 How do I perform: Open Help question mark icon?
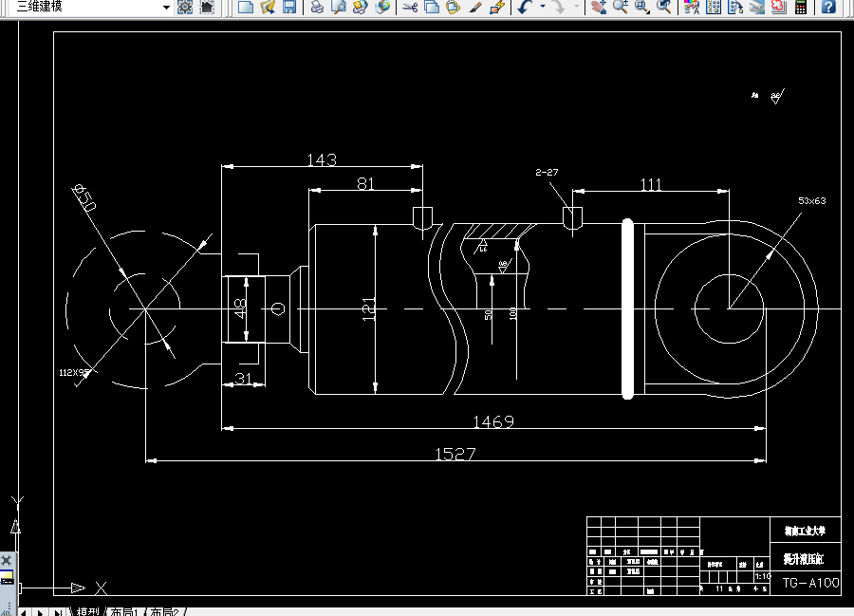pyautogui.click(x=828, y=7)
